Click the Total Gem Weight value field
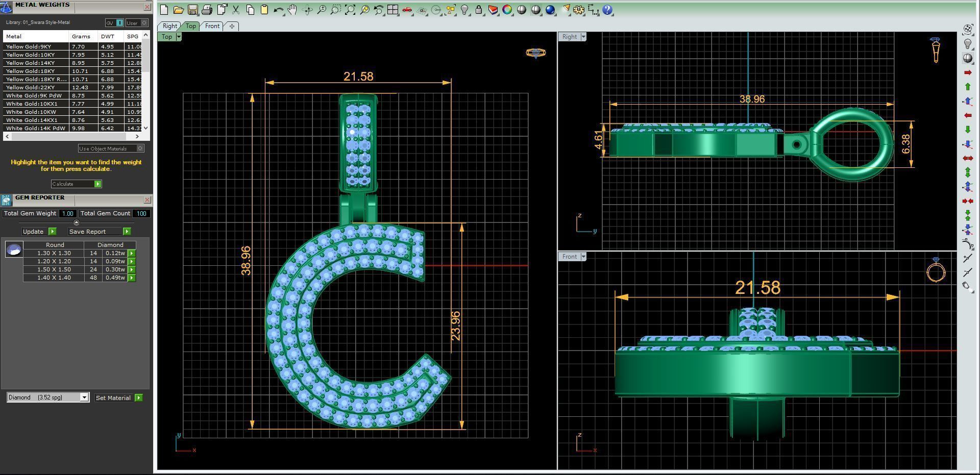 [x=67, y=213]
